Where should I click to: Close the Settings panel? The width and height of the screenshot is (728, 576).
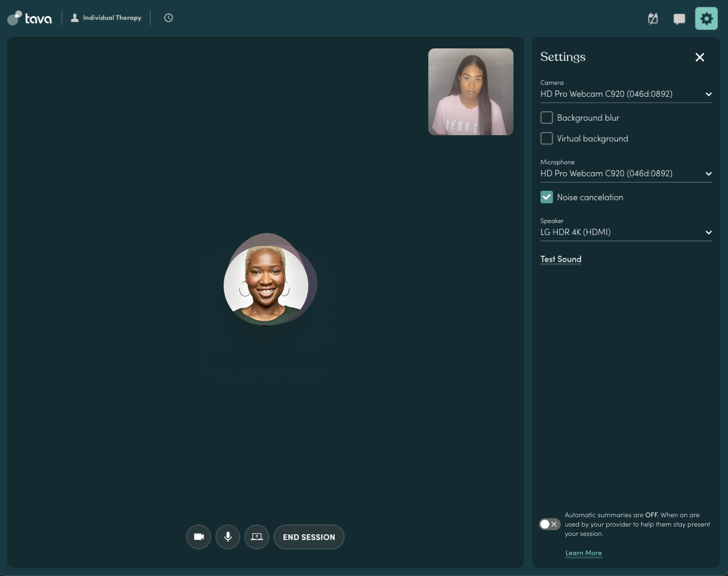click(x=700, y=57)
